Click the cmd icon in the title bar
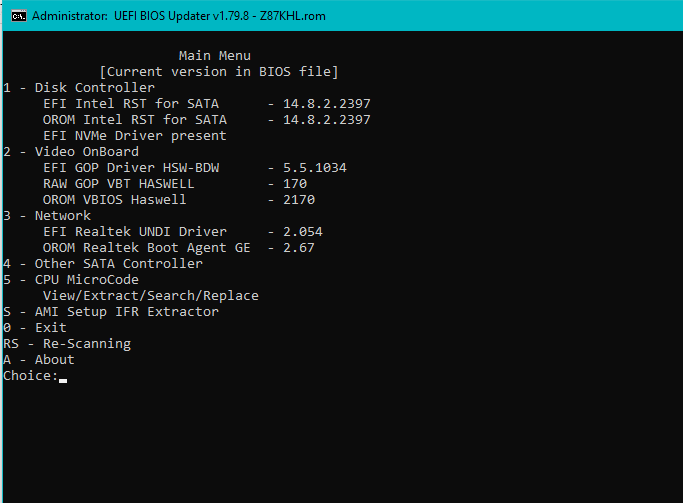Viewport: 683px width, 503px height. click(x=19, y=17)
